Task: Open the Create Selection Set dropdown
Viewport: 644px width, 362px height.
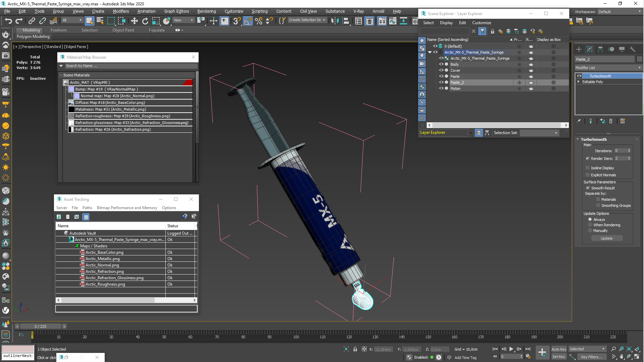Action: pos(307,20)
